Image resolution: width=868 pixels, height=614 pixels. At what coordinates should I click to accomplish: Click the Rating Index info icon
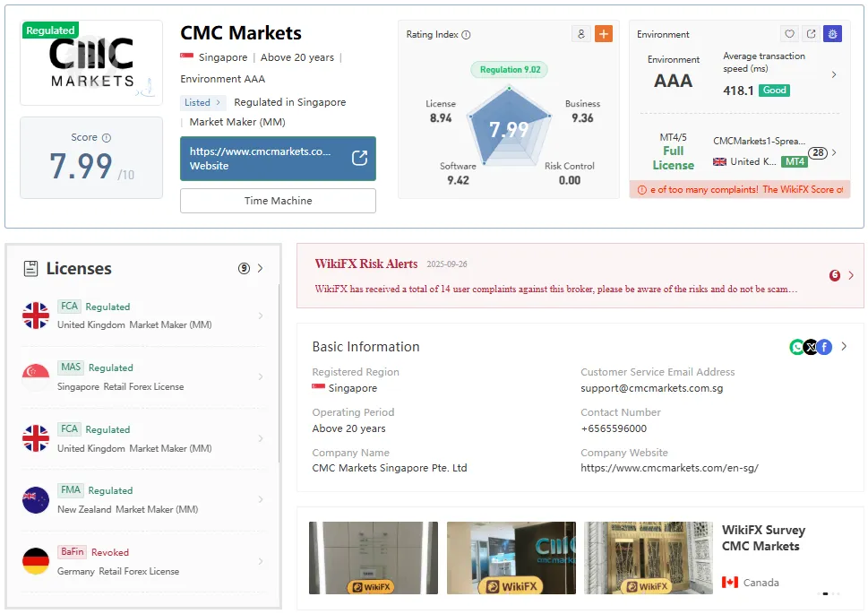(x=466, y=35)
